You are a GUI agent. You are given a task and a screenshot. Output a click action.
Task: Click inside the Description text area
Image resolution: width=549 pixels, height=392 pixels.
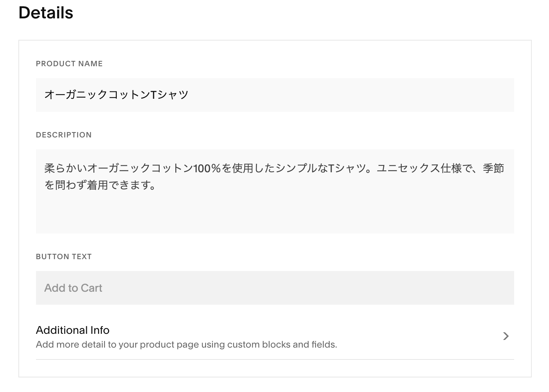point(274,191)
